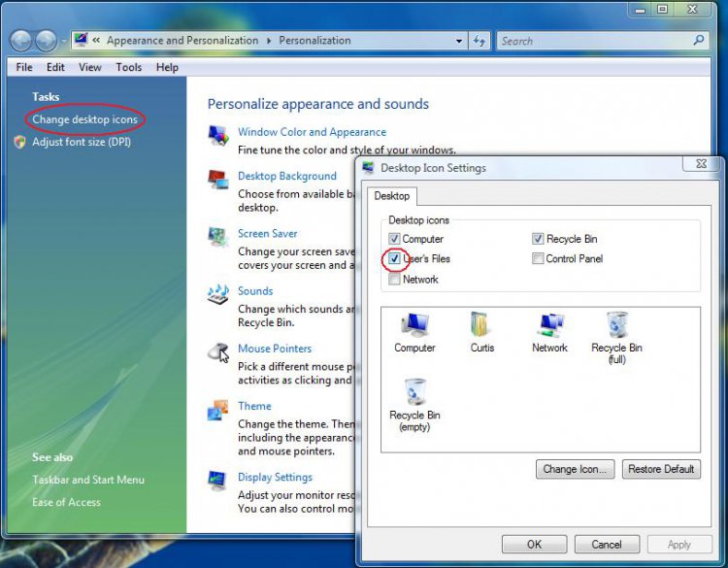Close the Desktop Icon Settings dialog

[701, 164]
